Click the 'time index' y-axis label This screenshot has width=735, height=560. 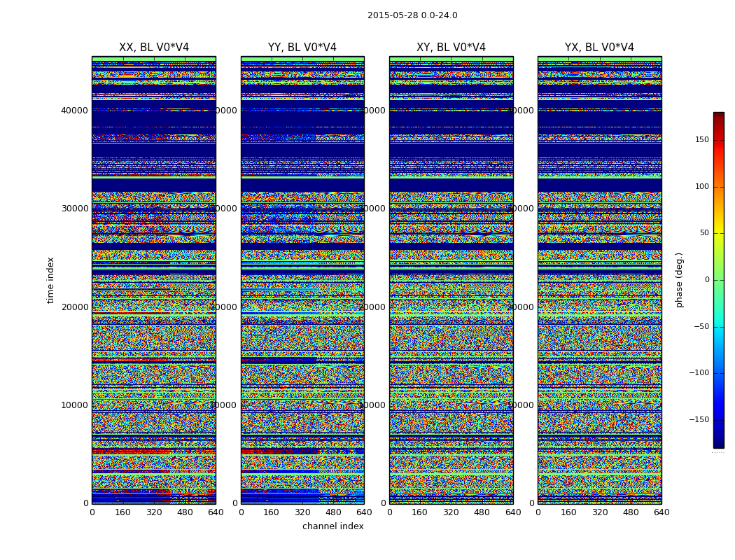pyautogui.click(x=50, y=280)
